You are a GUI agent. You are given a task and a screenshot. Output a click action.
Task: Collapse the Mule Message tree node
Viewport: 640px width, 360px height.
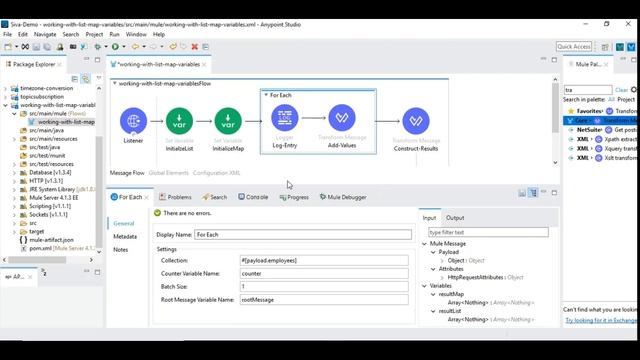click(x=424, y=244)
